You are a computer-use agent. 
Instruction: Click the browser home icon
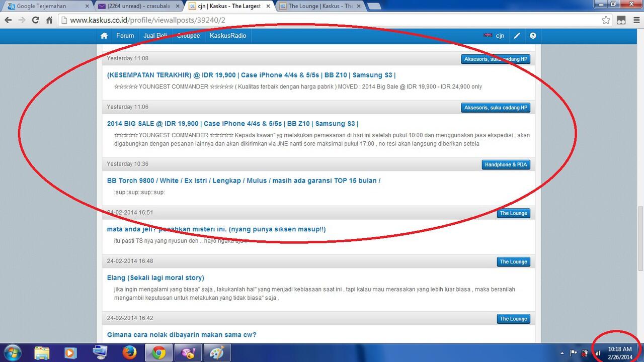pyautogui.click(x=49, y=20)
